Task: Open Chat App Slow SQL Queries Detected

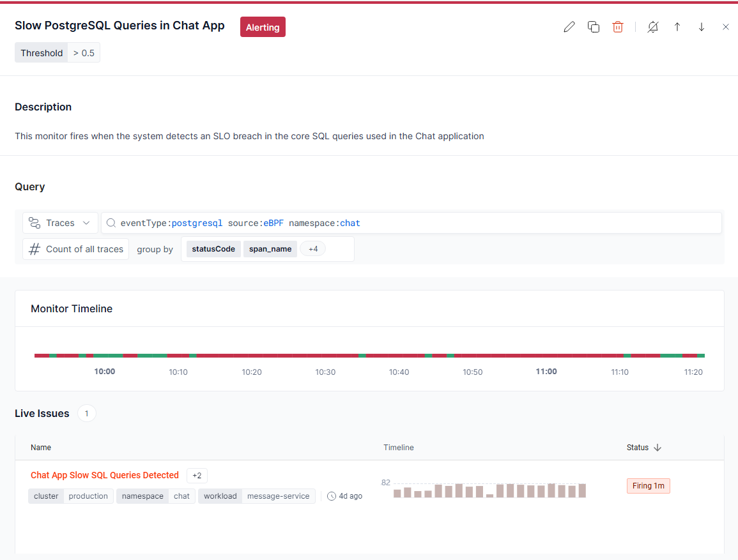Action: (x=105, y=475)
